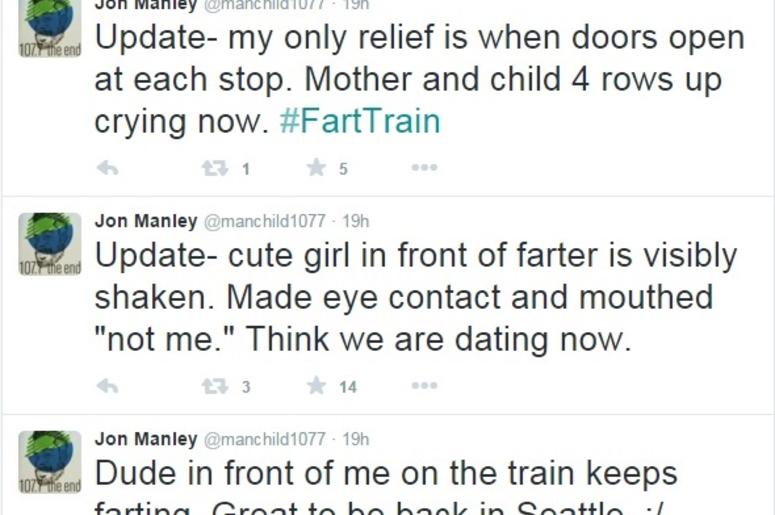Open 19h timestamp of middle tweet
775x515 pixels.
[x=355, y=221]
